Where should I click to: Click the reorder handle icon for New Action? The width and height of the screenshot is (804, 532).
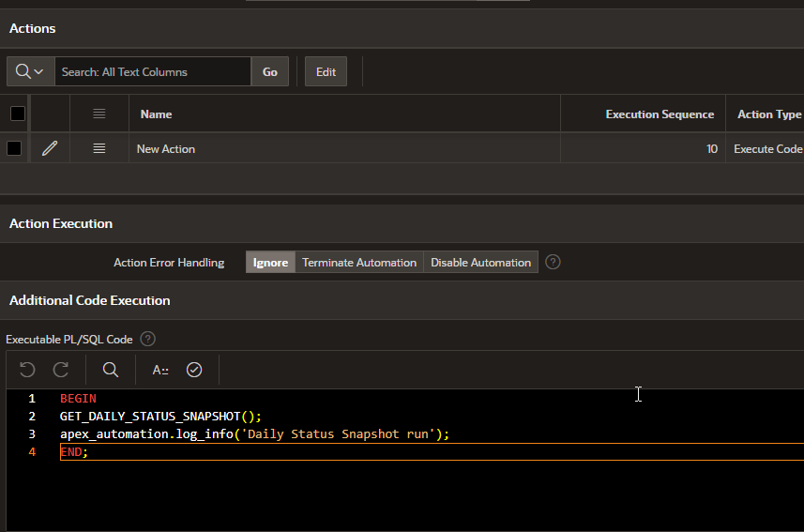click(99, 148)
